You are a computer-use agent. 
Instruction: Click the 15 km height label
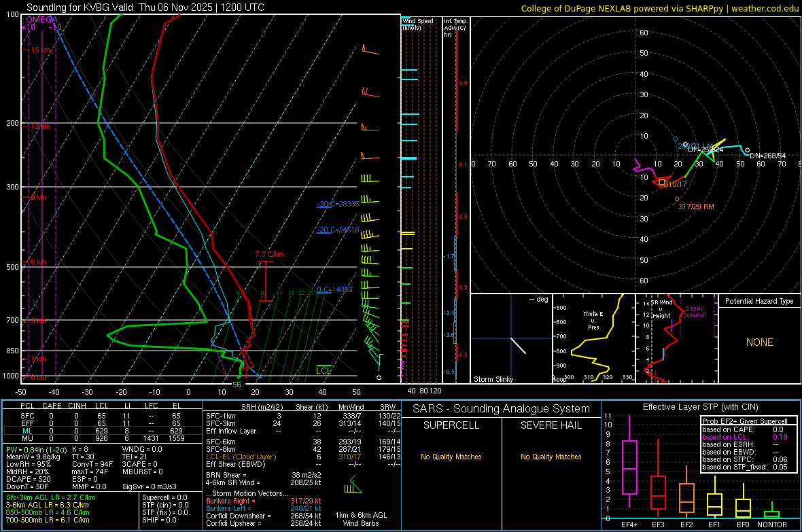(40, 50)
